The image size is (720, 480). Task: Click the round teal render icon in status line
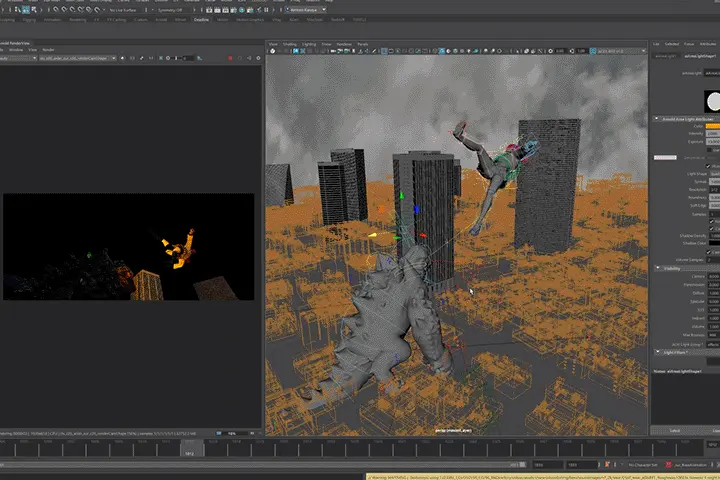(x=242, y=10)
